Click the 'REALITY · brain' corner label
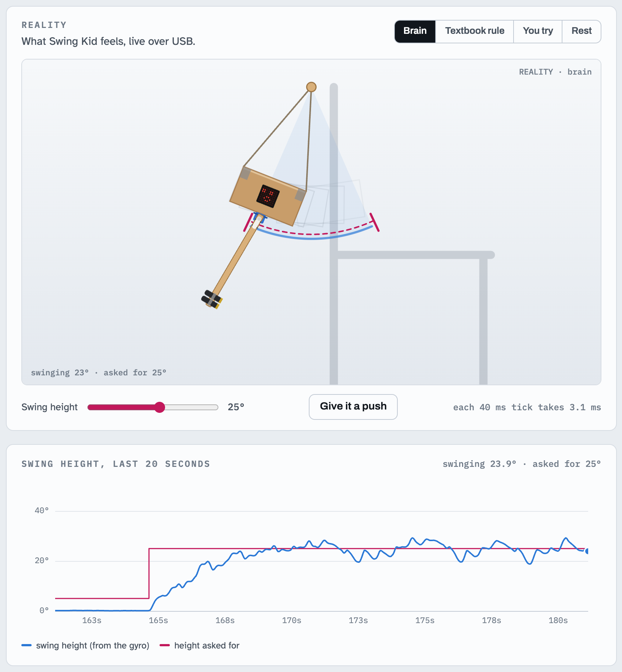 click(555, 72)
